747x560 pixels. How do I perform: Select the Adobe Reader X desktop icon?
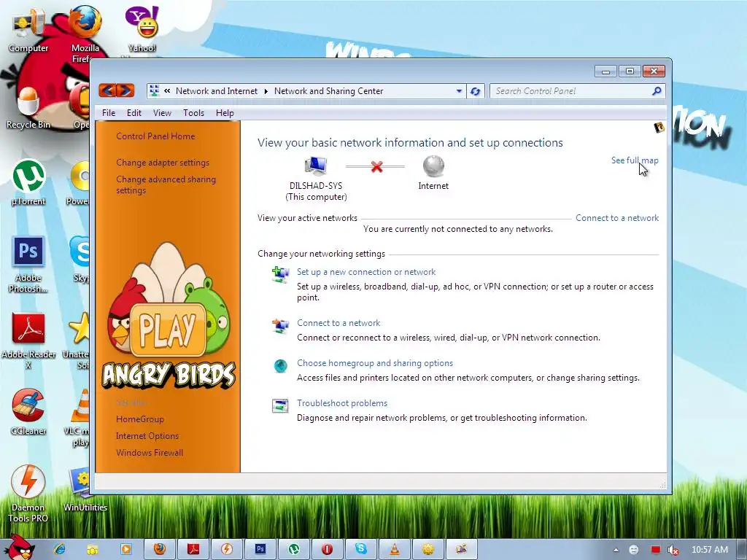pyautogui.click(x=28, y=341)
